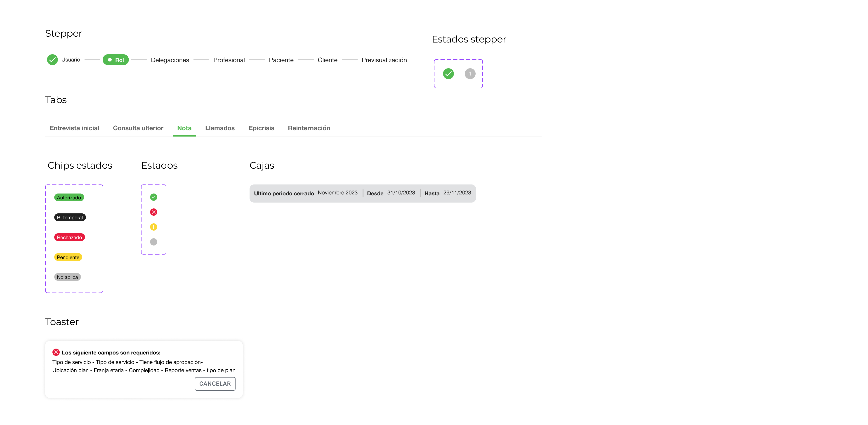Switch to the Epicrisis tab
This screenshot has width=868, height=425.
tap(262, 128)
